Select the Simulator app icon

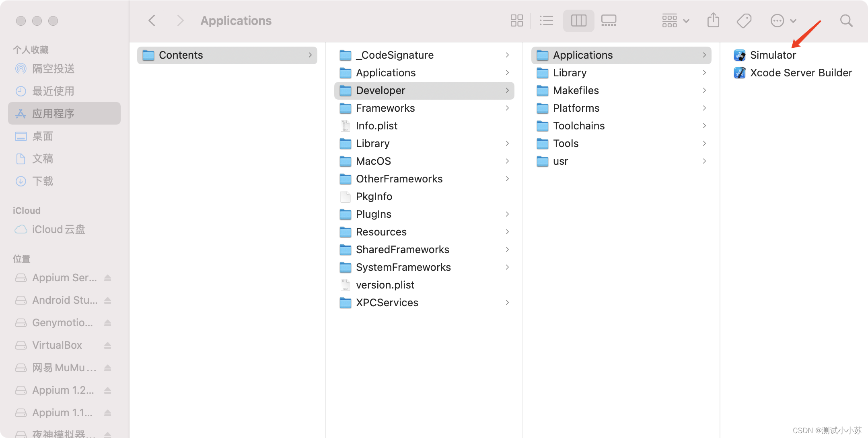click(x=740, y=55)
